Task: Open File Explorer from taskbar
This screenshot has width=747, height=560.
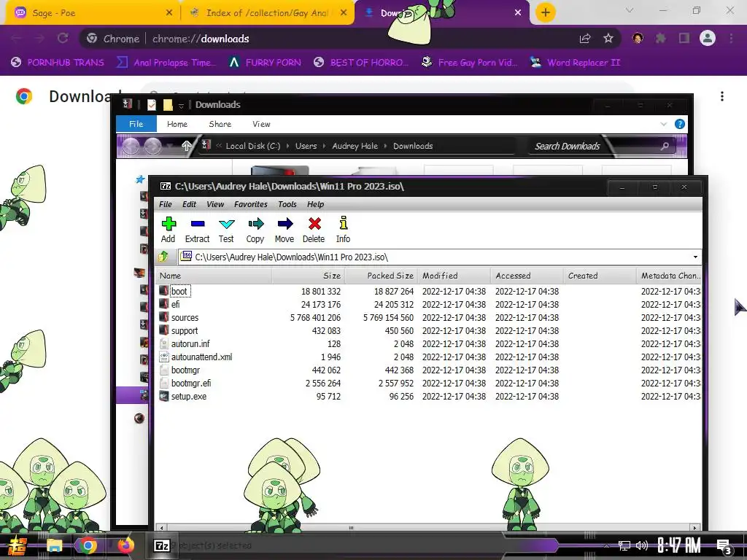Action: coord(55,545)
